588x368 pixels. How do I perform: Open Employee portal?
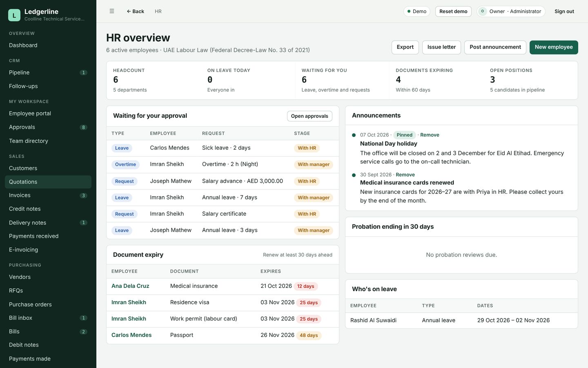pos(48,113)
